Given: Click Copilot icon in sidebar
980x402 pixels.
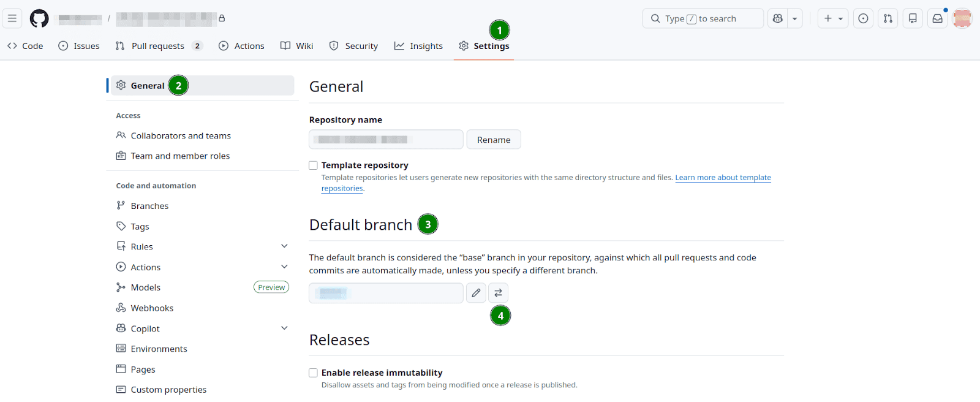Looking at the screenshot, I should (x=121, y=328).
